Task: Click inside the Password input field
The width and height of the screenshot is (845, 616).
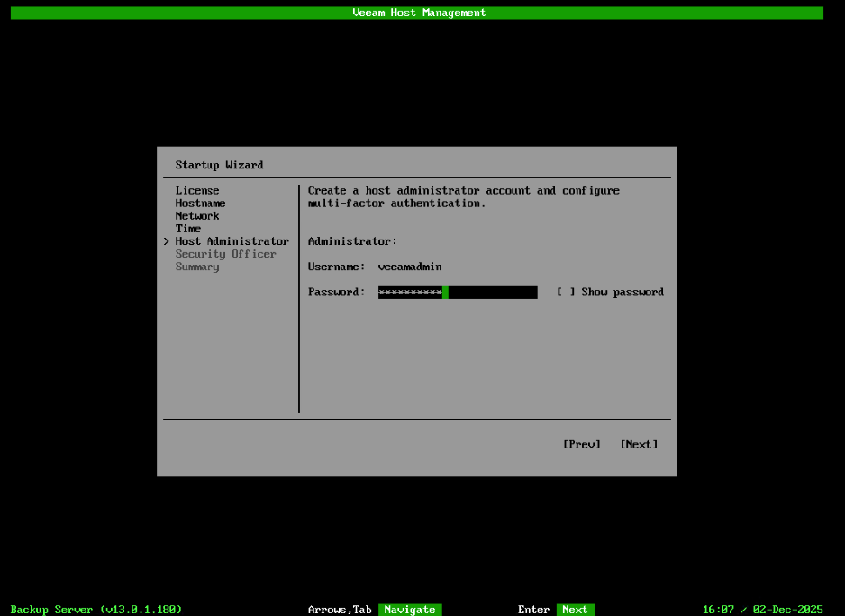Action: pos(458,292)
